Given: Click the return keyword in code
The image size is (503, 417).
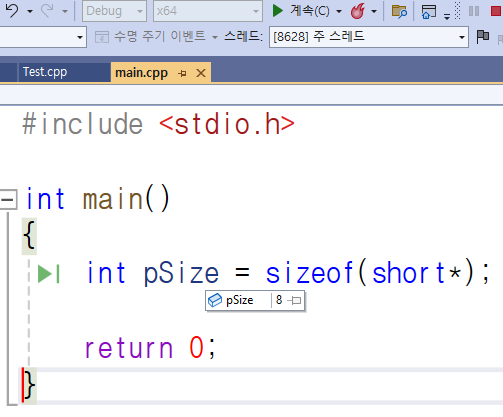Looking at the screenshot, I should tap(129, 348).
